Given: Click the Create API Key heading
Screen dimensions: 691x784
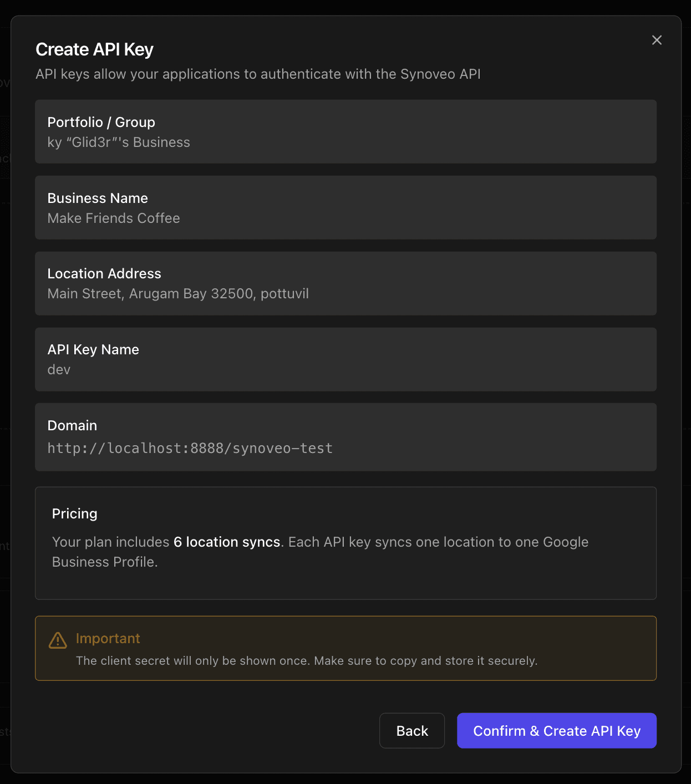Looking at the screenshot, I should pyautogui.click(x=94, y=49).
